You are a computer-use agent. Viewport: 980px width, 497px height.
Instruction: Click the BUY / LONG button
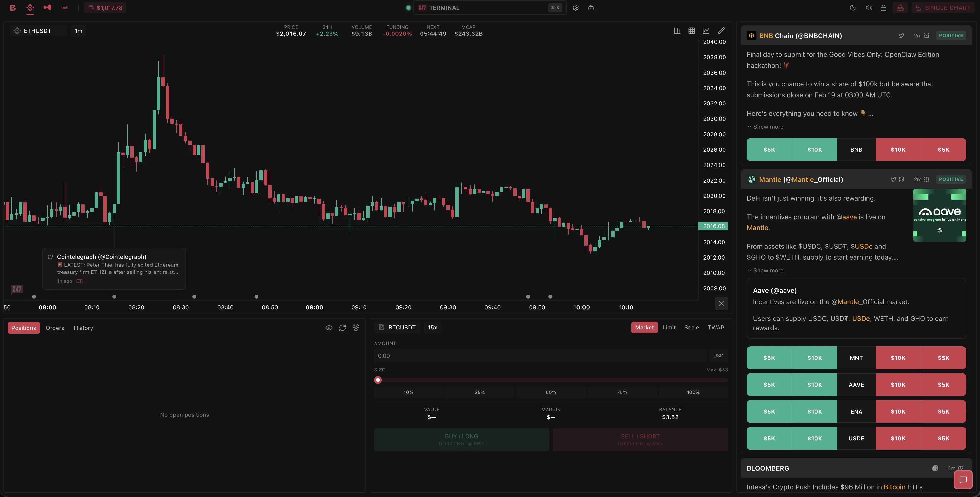462,439
